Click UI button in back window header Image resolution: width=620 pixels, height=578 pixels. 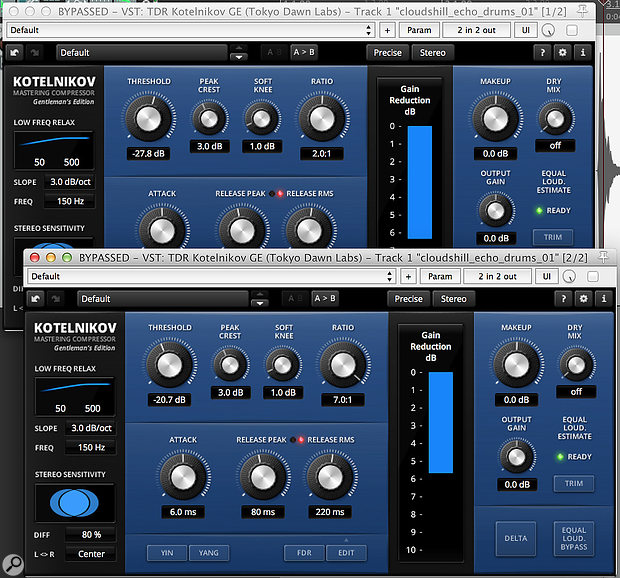pyautogui.click(x=525, y=30)
